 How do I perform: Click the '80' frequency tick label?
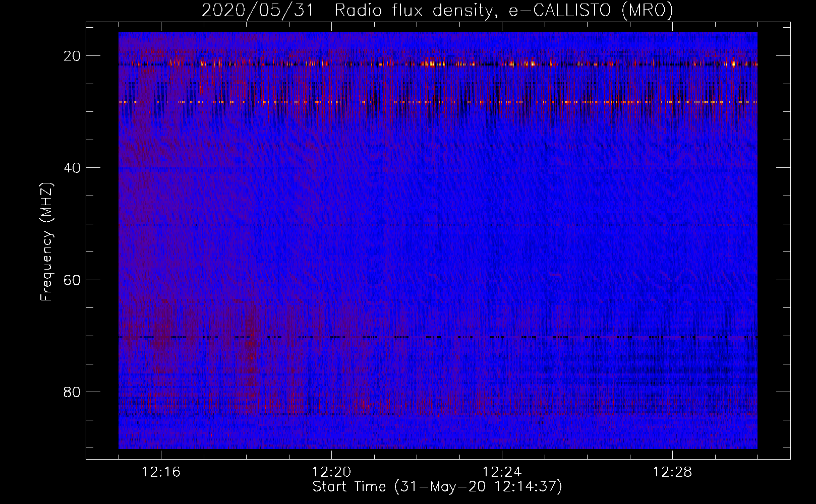click(x=73, y=392)
